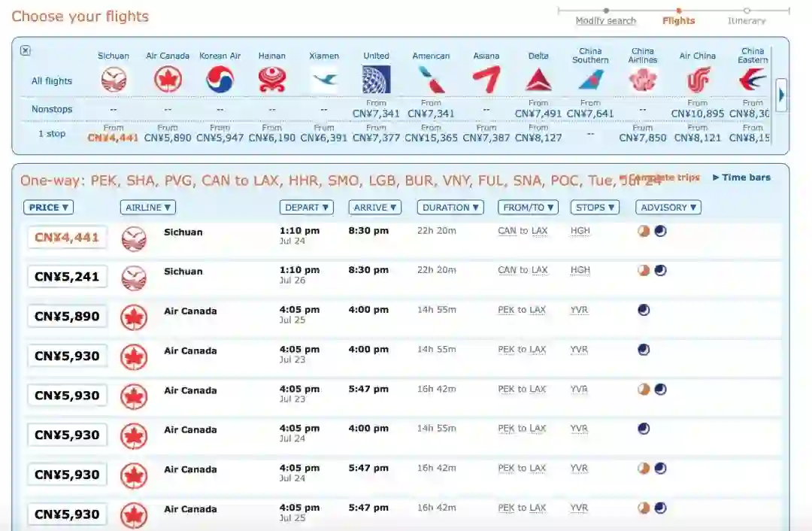812x531 pixels.
Task: Click CAN airport code in CN¥5,241 row
Action: [507, 271]
